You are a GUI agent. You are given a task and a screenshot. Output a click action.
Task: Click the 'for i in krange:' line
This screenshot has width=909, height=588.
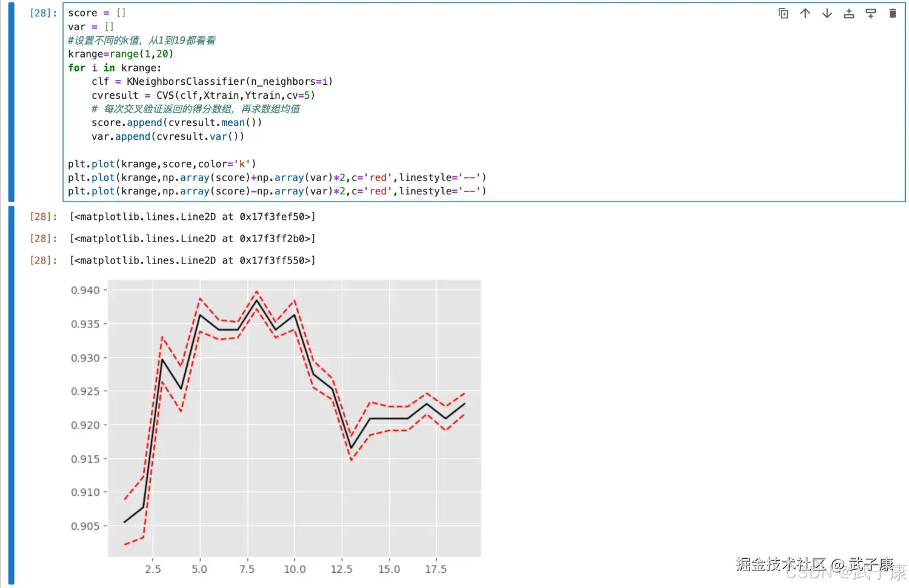point(115,68)
